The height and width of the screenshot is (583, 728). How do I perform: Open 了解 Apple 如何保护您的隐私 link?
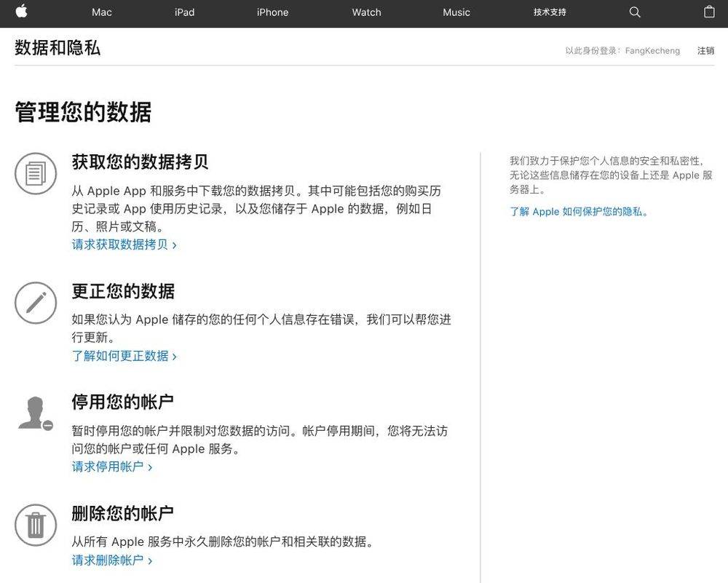click(579, 212)
